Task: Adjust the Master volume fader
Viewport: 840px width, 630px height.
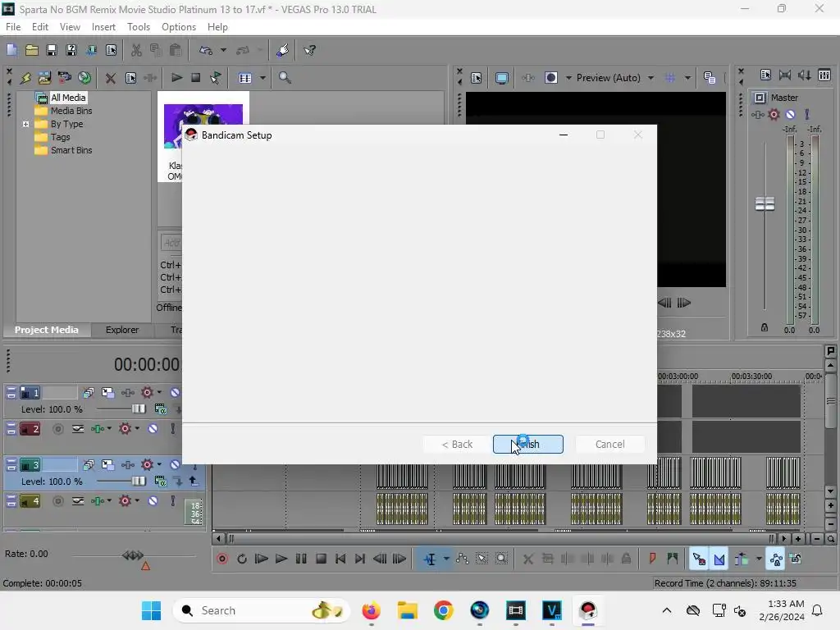Action: click(765, 204)
